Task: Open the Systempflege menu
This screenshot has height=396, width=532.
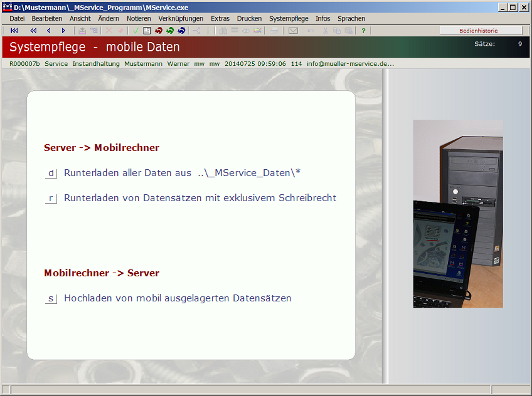Action: [x=289, y=18]
